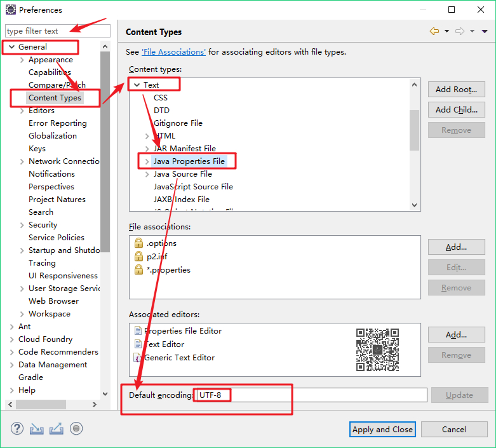
Task: Click the content types list scrollbar thumb
Action: click(414, 130)
